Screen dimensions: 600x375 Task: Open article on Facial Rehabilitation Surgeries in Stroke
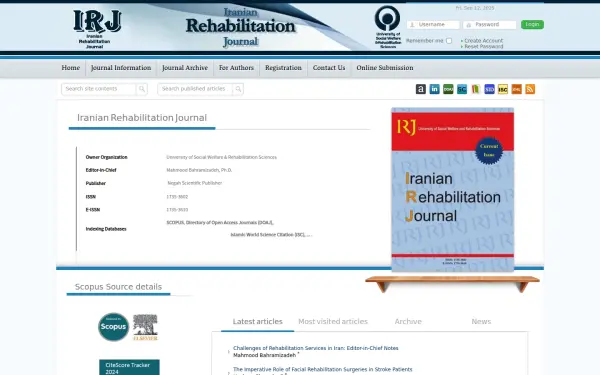click(323, 370)
